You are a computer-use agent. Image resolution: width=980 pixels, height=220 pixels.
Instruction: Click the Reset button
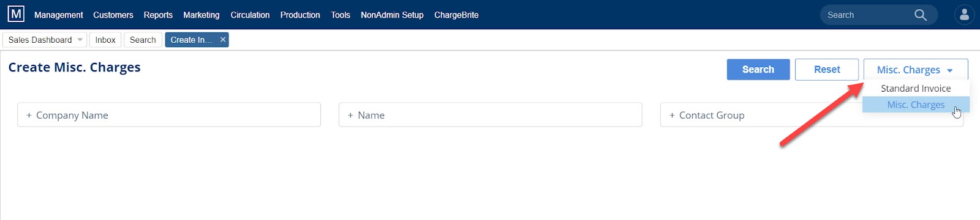[x=827, y=70]
